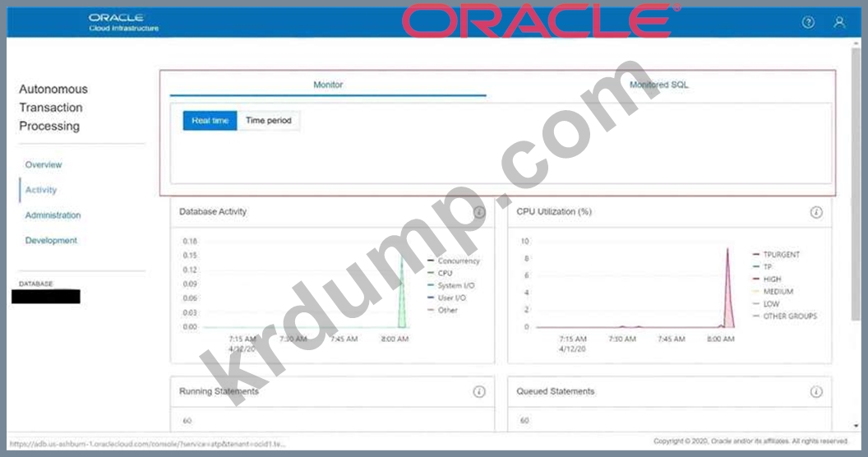Toggle the User I/O legend entry

(446, 298)
